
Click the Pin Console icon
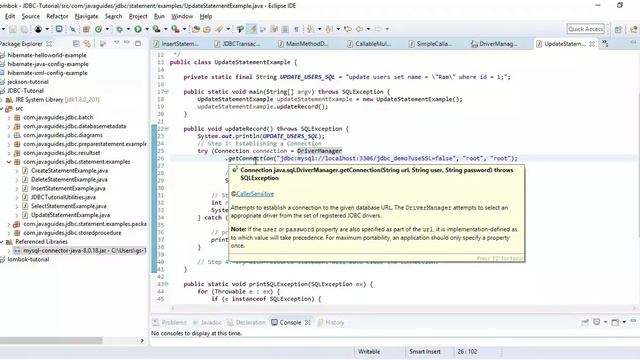[x=585, y=322]
